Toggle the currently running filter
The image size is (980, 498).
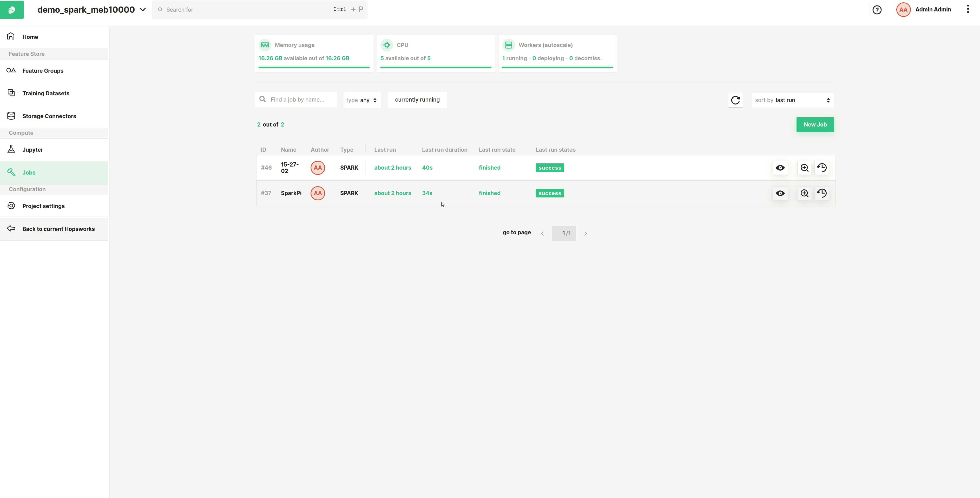tap(417, 99)
